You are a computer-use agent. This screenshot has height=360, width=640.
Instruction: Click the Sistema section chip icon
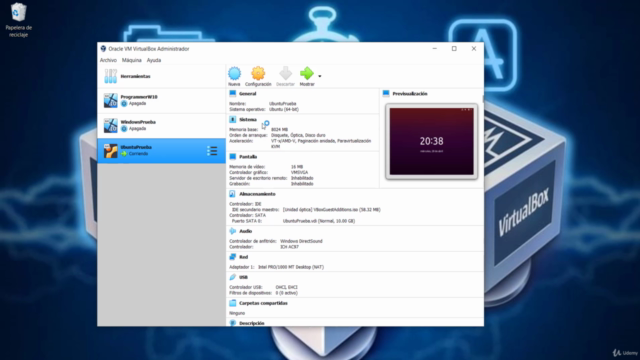[x=233, y=119]
